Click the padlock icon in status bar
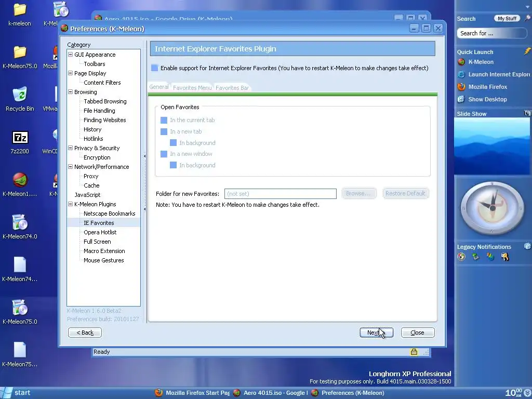Image resolution: width=532 pixels, height=399 pixels. click(414, 352)
